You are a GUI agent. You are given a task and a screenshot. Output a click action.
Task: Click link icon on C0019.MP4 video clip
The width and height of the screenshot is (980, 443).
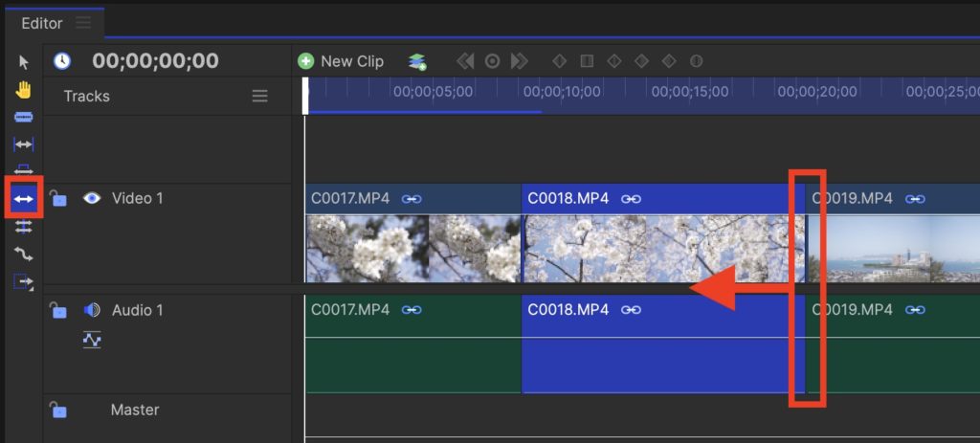[915, 199]
